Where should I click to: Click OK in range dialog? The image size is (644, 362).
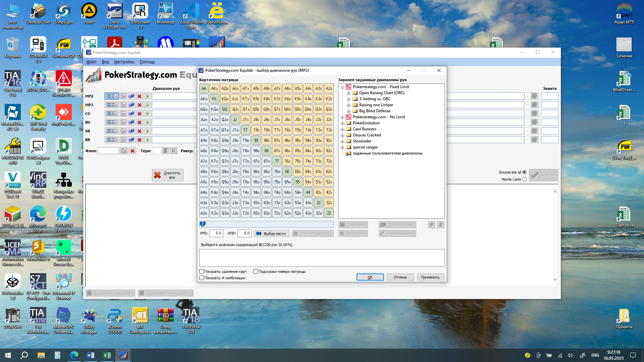370,277
